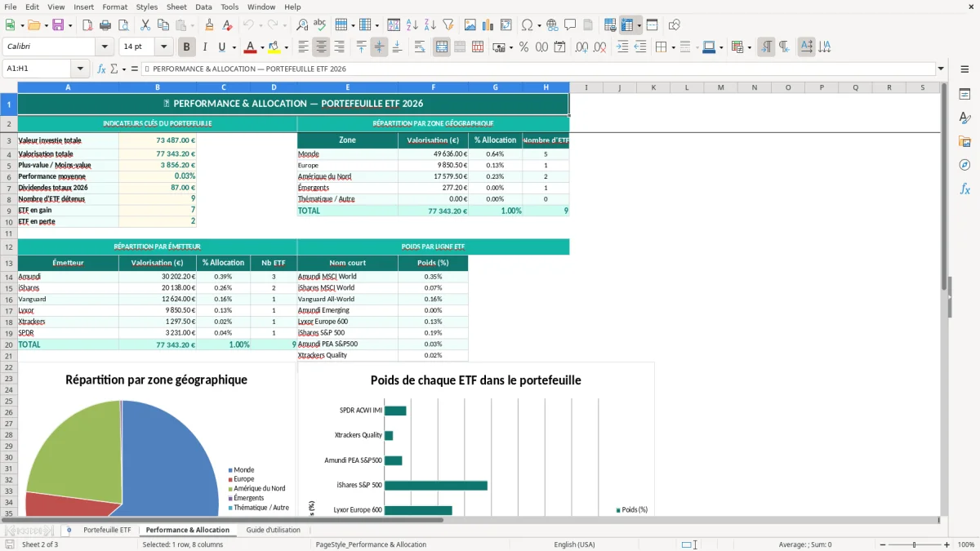Viewport: 980px width, 551px height.
Task: Click the Function Wizard fx icon
Action: pyautogui.click(x=102, y=69)
